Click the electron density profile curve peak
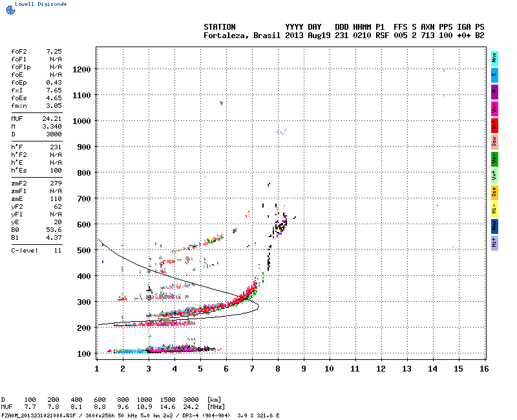The width and height of the screenshot is (517, 420). 258,306
